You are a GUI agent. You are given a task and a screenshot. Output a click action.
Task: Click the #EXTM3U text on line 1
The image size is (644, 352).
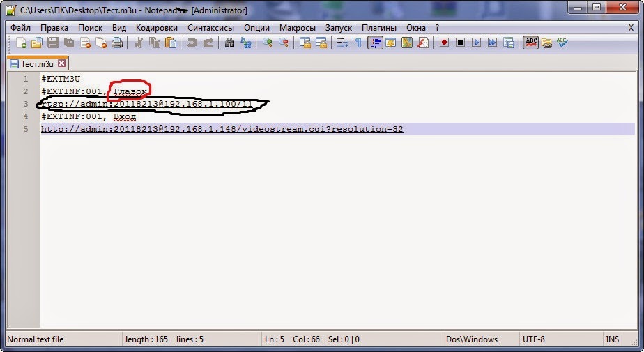point(61,79)
